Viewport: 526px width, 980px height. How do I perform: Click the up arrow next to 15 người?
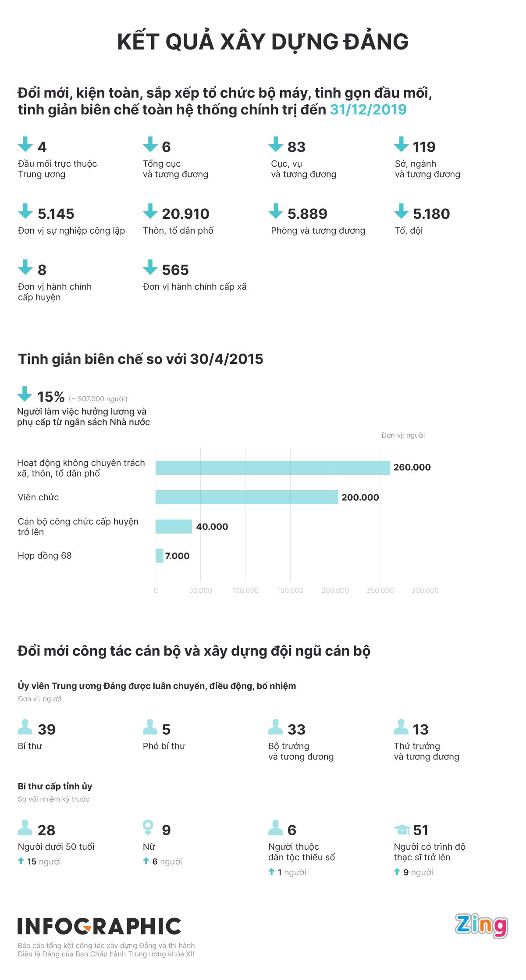(21, 861)
